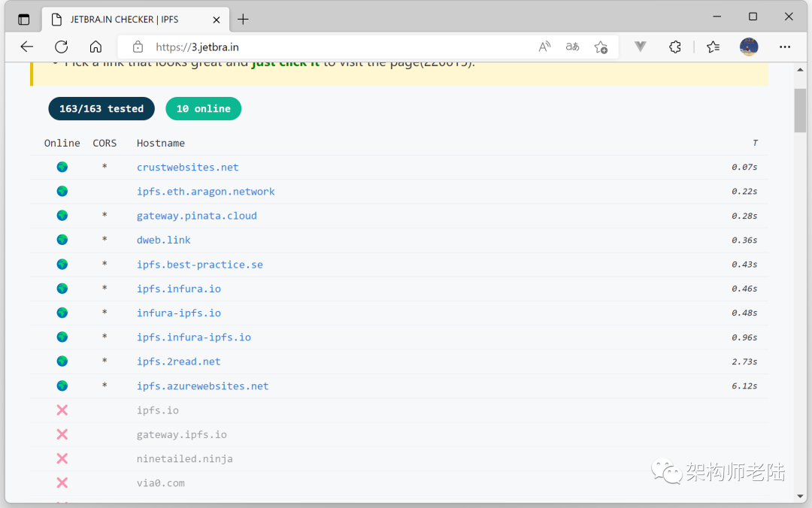Open Settings and more menu
The image size is (812, 508).
[785, 47]
